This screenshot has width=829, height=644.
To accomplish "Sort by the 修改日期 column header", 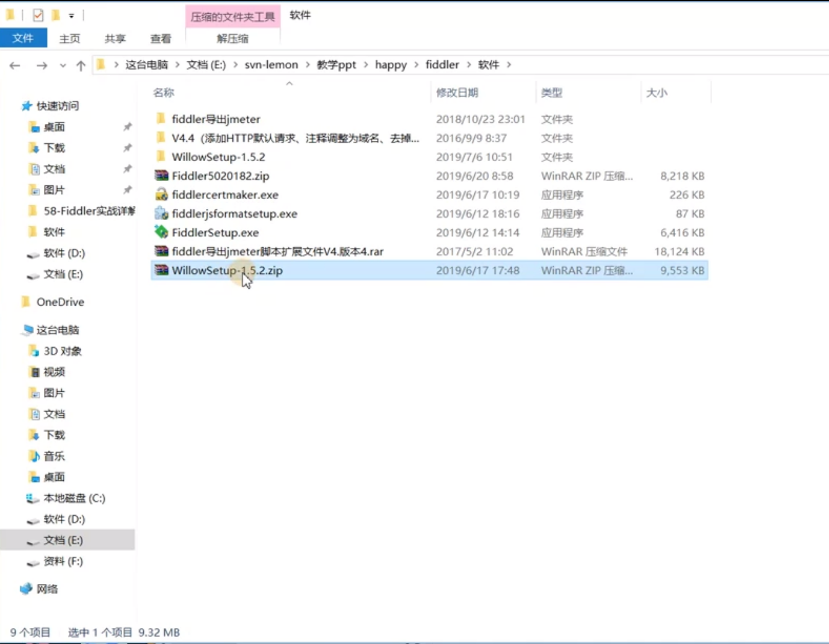I will click(457, 92).
